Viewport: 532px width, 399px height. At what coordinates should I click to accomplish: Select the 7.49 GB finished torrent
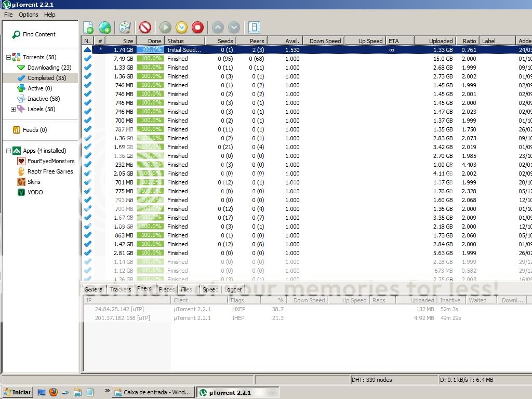tap(307, 59)
